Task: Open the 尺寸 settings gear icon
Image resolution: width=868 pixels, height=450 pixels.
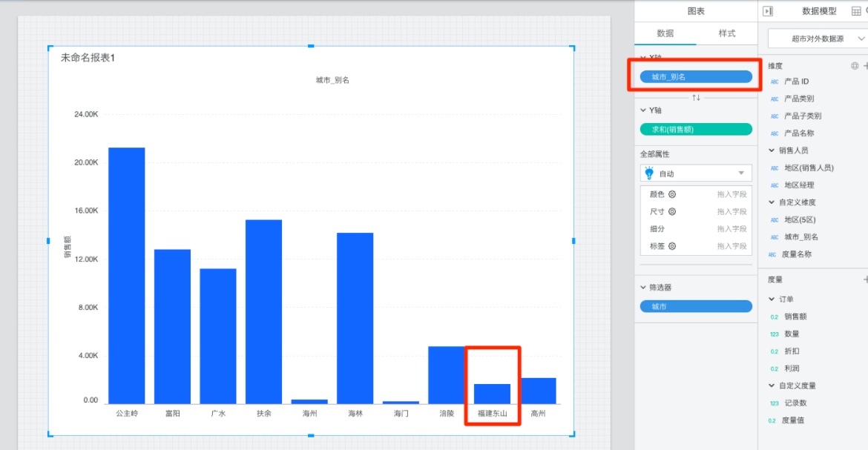Action: [x=672, y=211]
